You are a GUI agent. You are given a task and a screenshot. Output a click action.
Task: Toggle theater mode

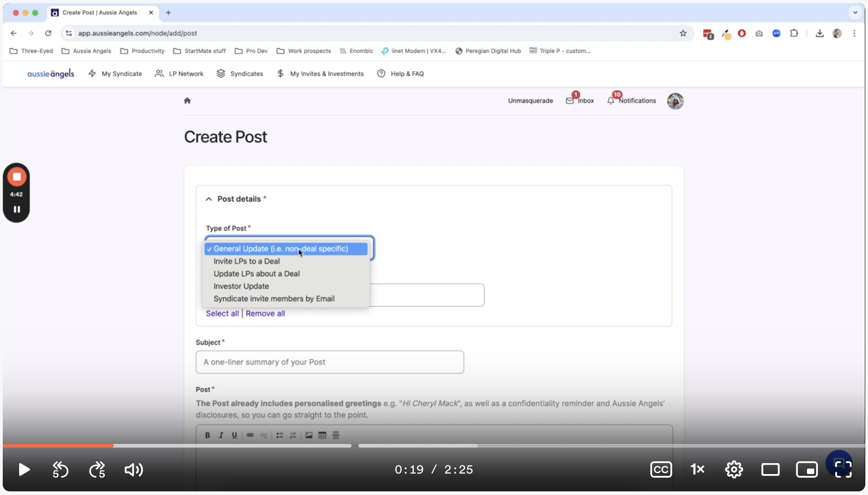click(x=771, y=469)
